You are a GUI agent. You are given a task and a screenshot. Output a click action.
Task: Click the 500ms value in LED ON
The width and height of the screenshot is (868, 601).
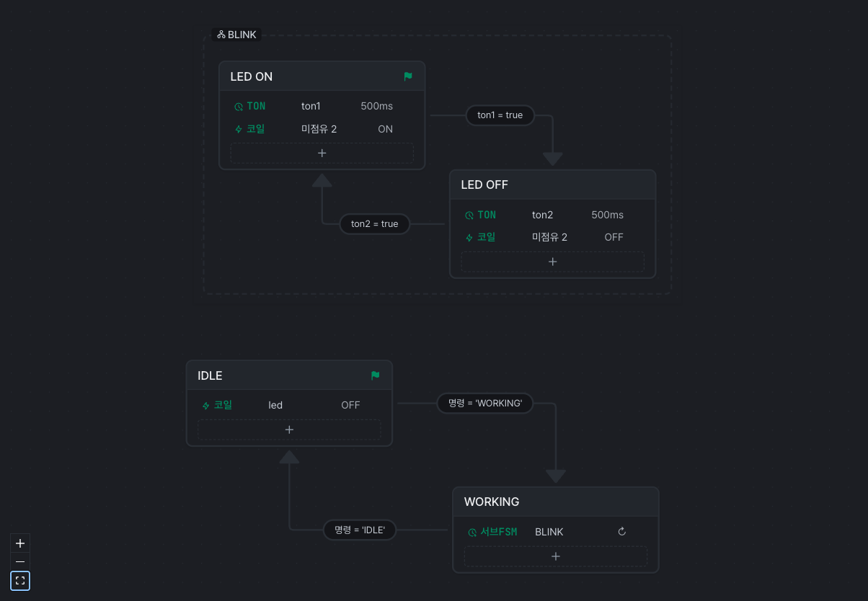[x=377, y=106]
